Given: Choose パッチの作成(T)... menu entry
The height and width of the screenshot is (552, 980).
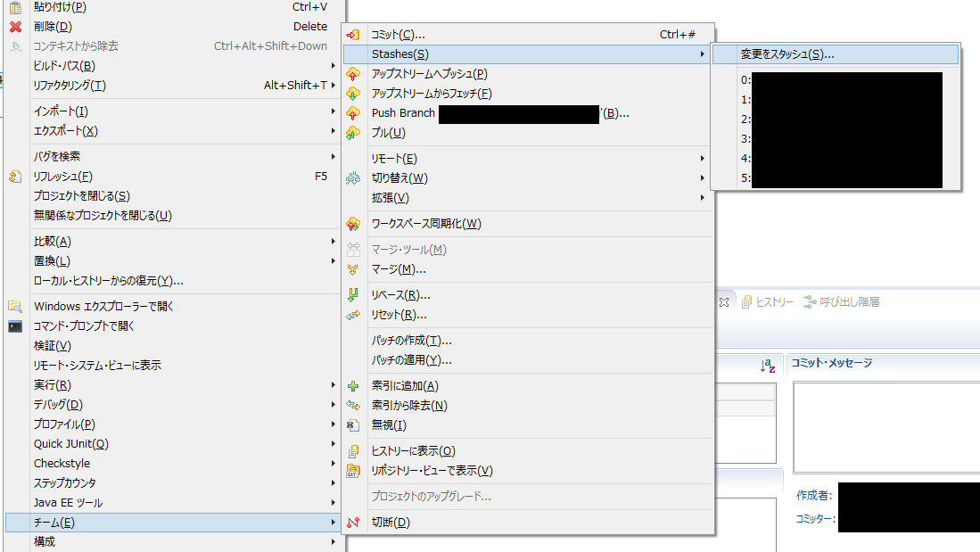Looking at the screenshot, I should point(528,341).
